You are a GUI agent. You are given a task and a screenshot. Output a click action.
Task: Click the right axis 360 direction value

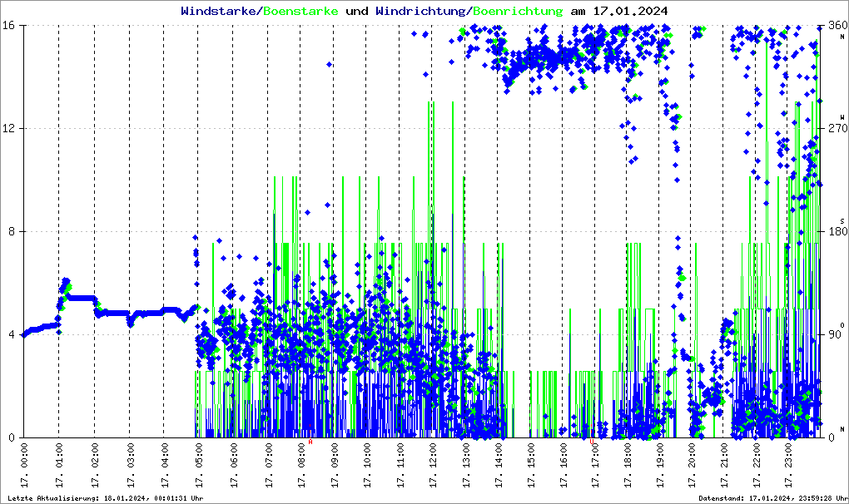[836, 26]
